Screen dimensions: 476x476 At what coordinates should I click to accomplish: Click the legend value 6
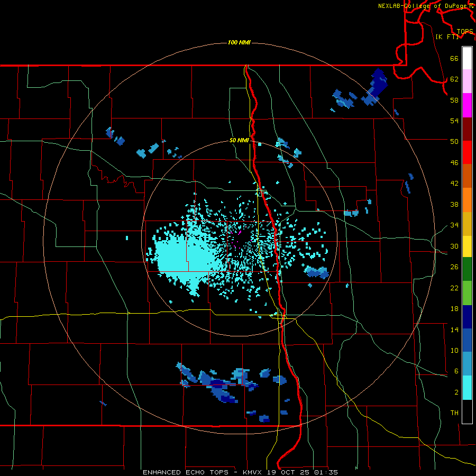(456, 371)
